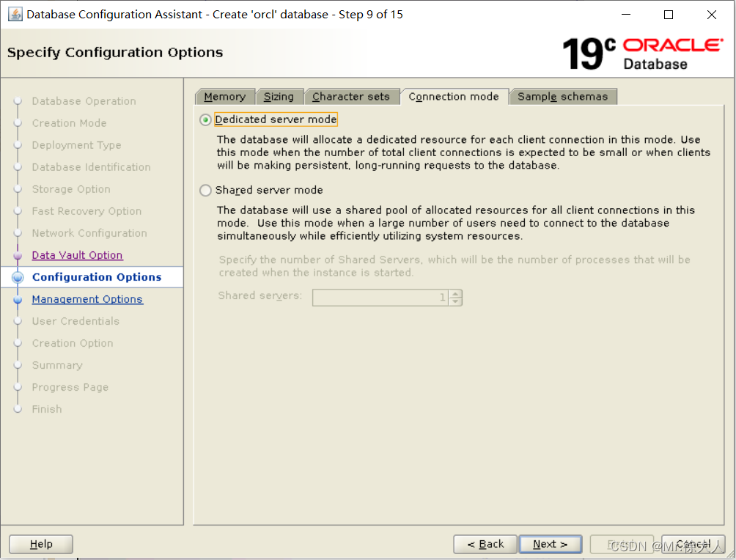This screenshot has height=560, width=736.
Task: Maximize the Database Configuration Assistant window
Action: [x=669, y=15]
